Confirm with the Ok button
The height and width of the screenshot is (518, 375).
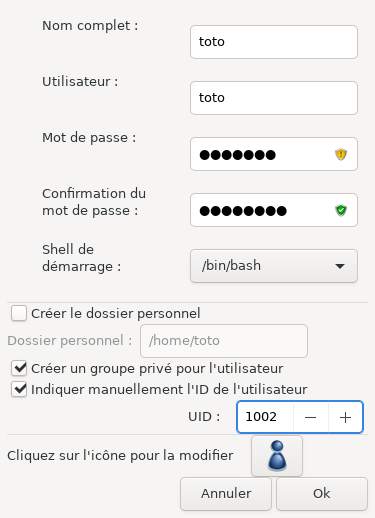(322, 494)
